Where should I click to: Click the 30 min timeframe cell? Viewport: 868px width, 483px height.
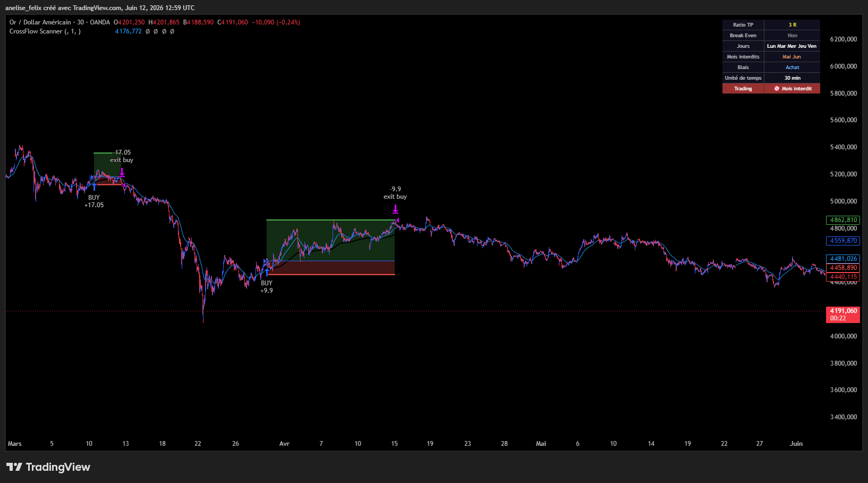[792, 78]
